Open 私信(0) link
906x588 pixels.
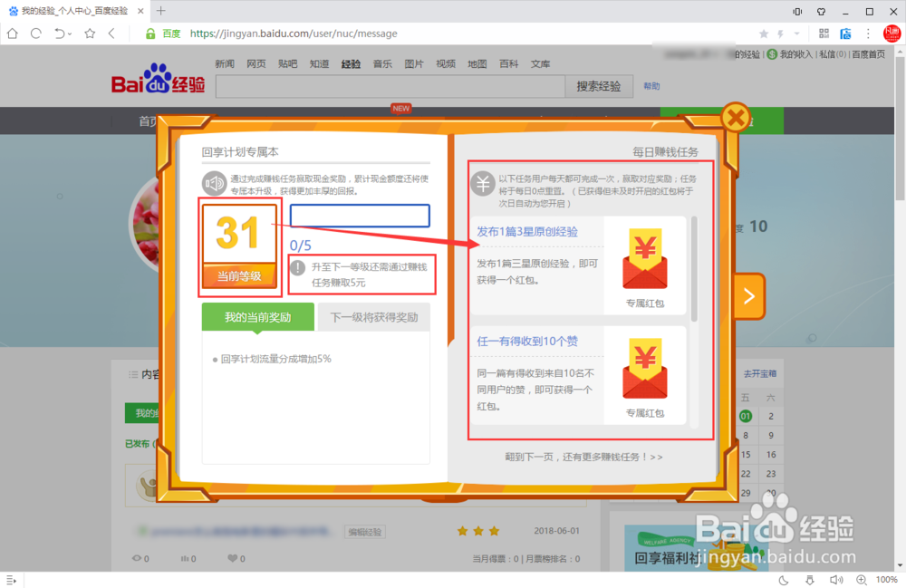[x=833, y=54]
